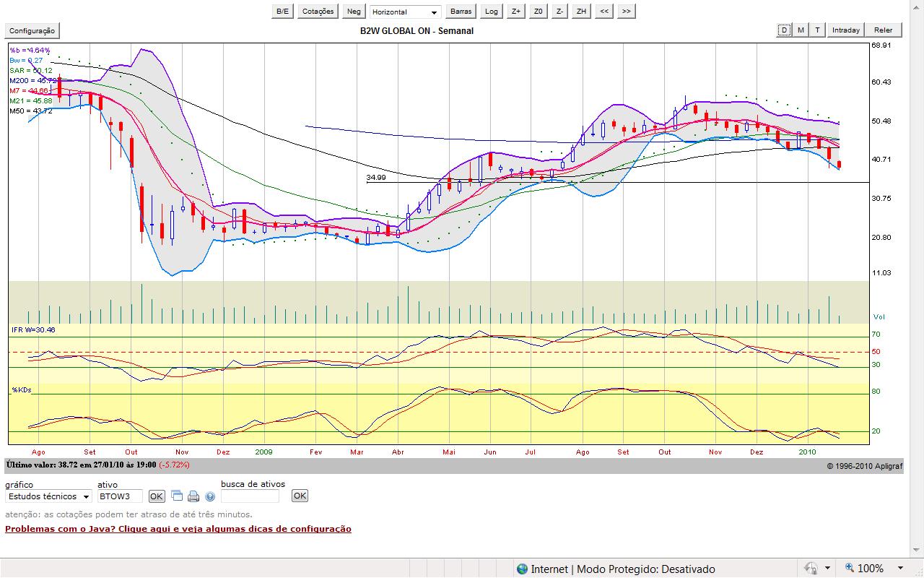Click OK beside busca de ativos field
The height and width of the screenshot is (578, 924).
[x=300, y=496]
